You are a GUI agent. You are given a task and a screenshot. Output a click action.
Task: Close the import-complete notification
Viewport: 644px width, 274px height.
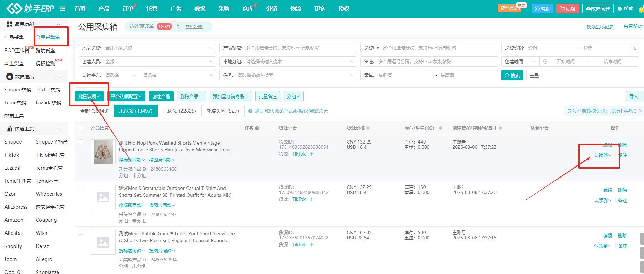pos(641,111)
